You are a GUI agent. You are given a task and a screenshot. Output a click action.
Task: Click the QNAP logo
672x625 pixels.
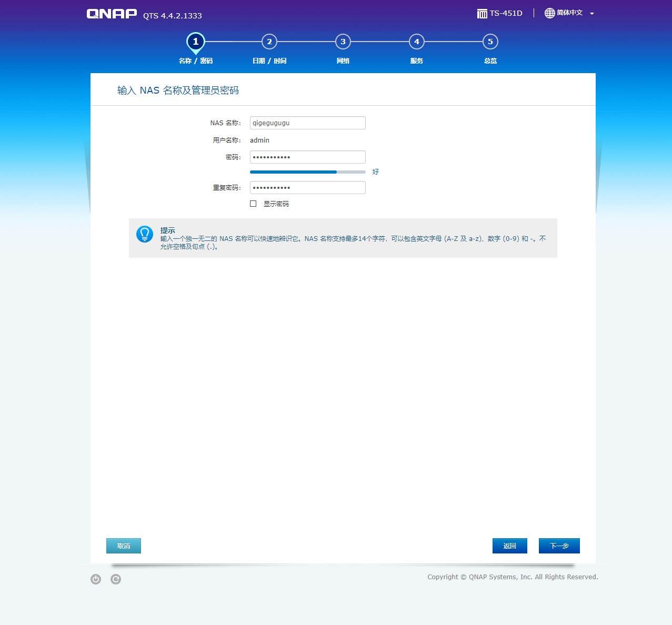[x=112, y=14]
